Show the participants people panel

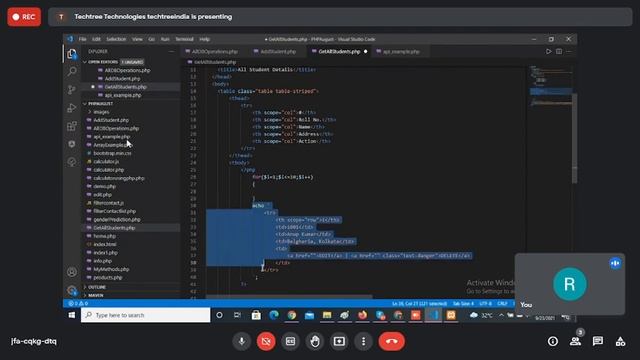[x=576, y=341]
